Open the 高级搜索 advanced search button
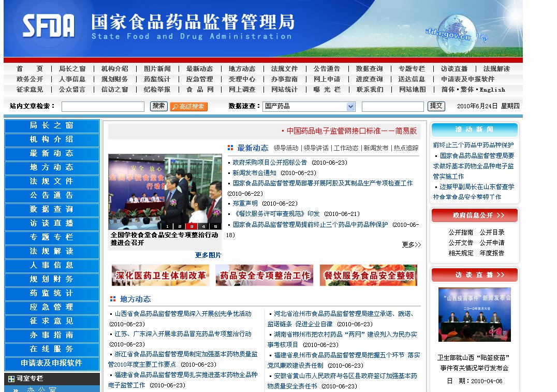 click(188, 107)
